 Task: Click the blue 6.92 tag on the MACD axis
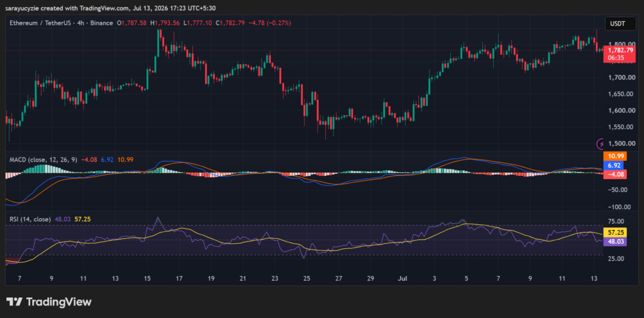pos(614,165)
